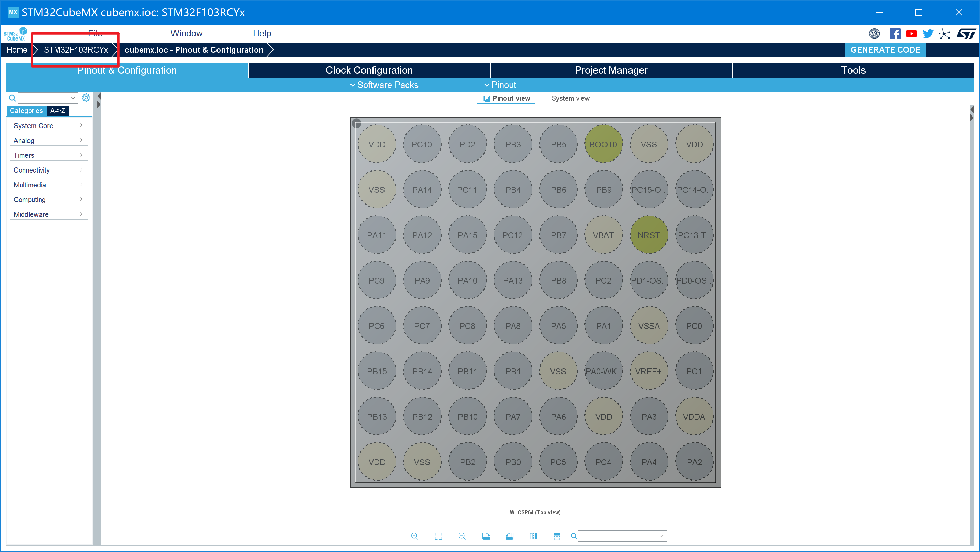Expand Multimedia category
The width and height of the screenshot is (980, 552).
click(x=49, y=185)
